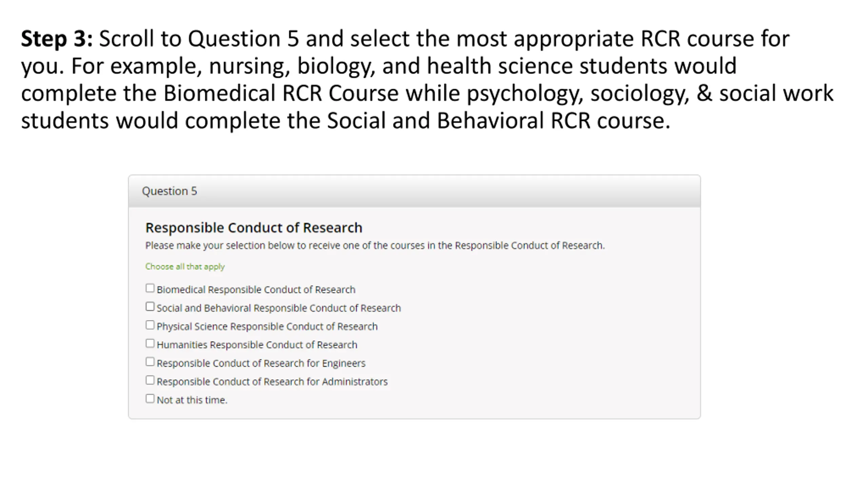The width and height of the screenshot is (868, 488).
Task: Click the 'Biomedical Responsible Conduct of Research' label text
Action: tap(256, 290)
